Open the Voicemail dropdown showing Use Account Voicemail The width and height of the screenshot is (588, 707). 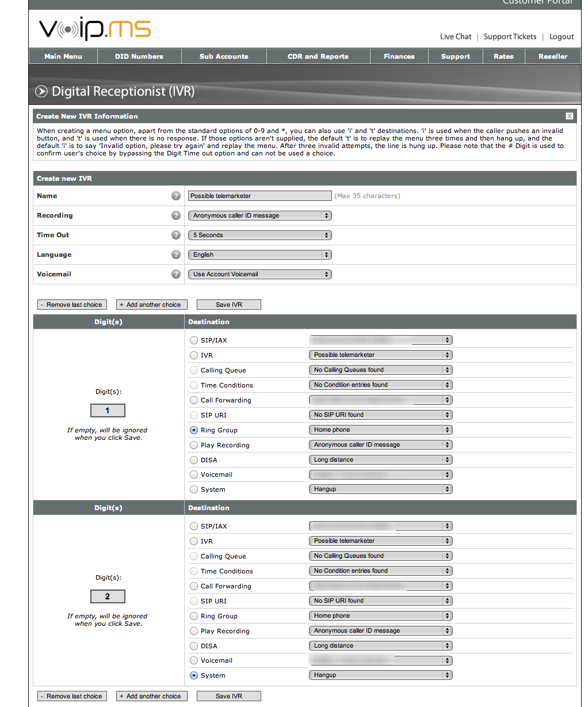pos(260,274)
